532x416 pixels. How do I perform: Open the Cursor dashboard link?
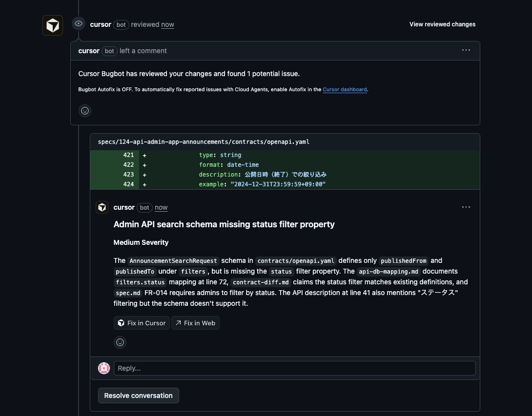click(x=345, y=90)
